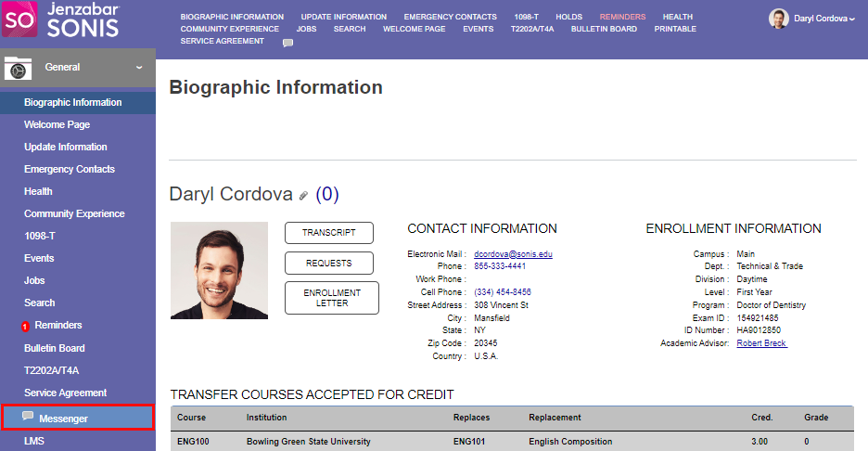868x451 pixels.
Task: Click the General folder icon in sidebar
Action: [19, 68]
